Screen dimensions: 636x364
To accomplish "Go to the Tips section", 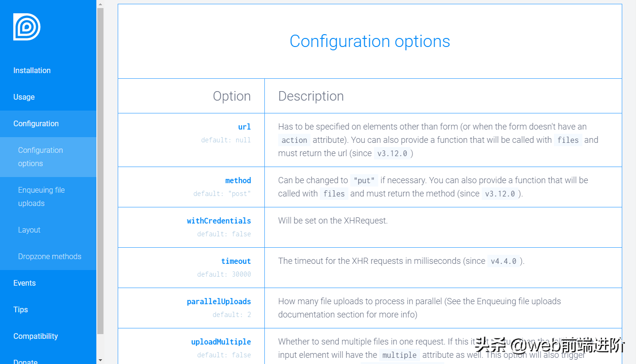I will pos(20,309).
